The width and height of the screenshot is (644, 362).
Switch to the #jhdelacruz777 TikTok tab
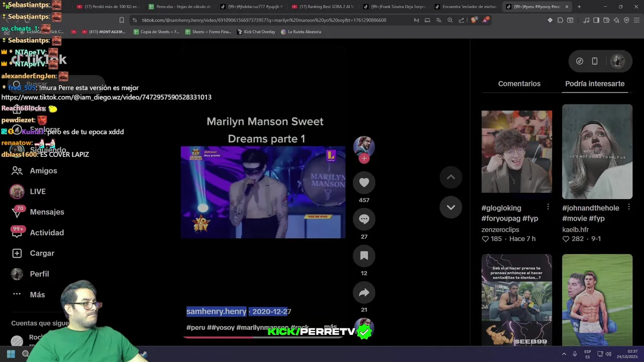252,7
